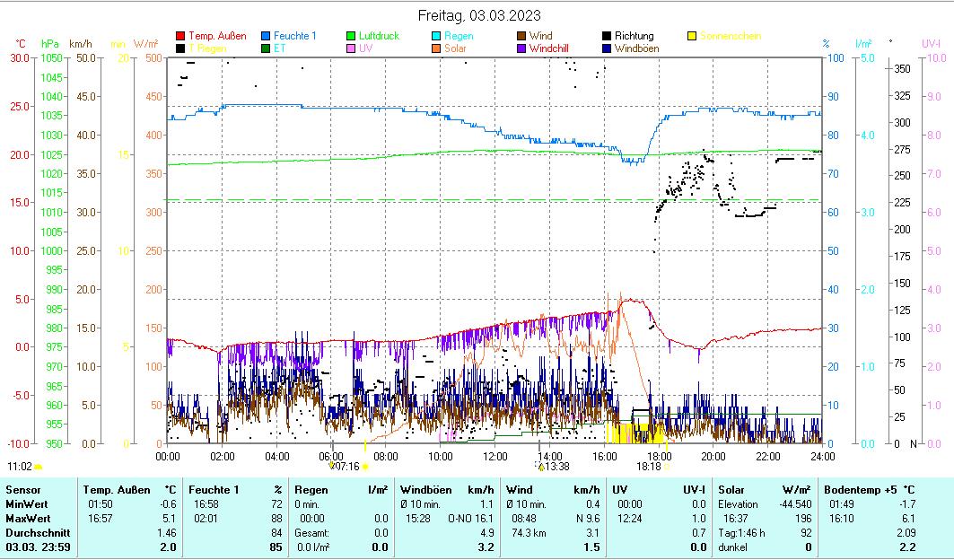Click the Bodentemp maximum value 6.1
954x560 pixels.
coord(907,519)
